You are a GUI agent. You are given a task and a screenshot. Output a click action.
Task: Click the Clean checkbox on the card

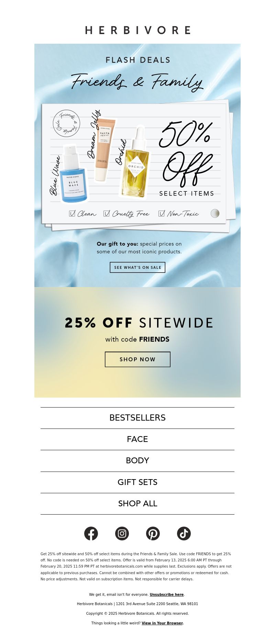point(72,213)
